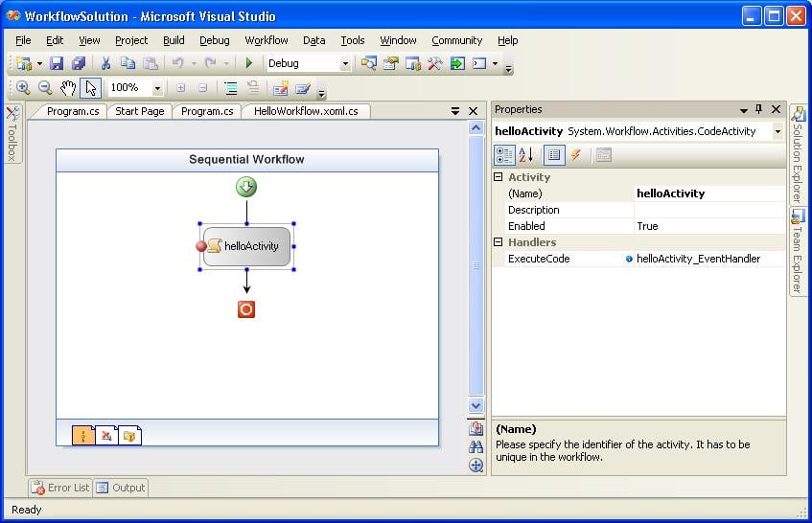Image resolution: width=812 pixels, height=523 pixels.
Task: Open the File menu
Action: coord(23,40)
